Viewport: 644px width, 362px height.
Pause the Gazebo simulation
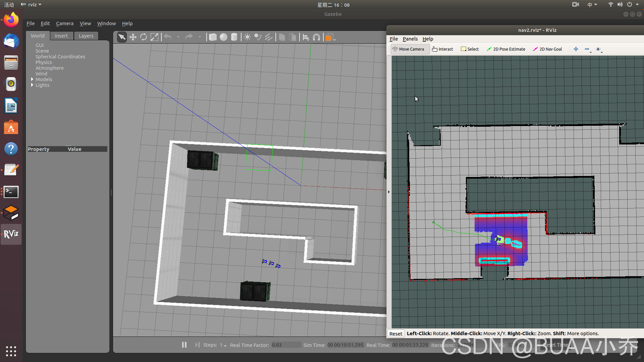click(184, 345)
